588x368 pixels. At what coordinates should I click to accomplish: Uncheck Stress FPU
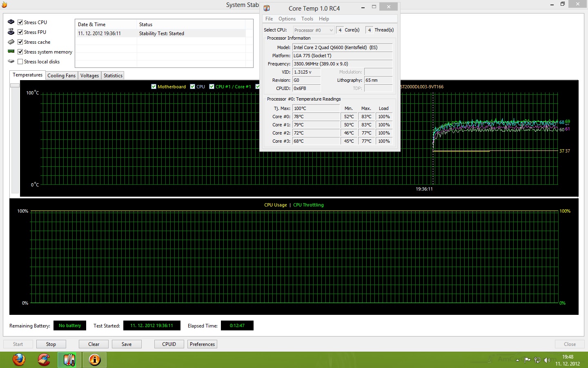point(20,32)
